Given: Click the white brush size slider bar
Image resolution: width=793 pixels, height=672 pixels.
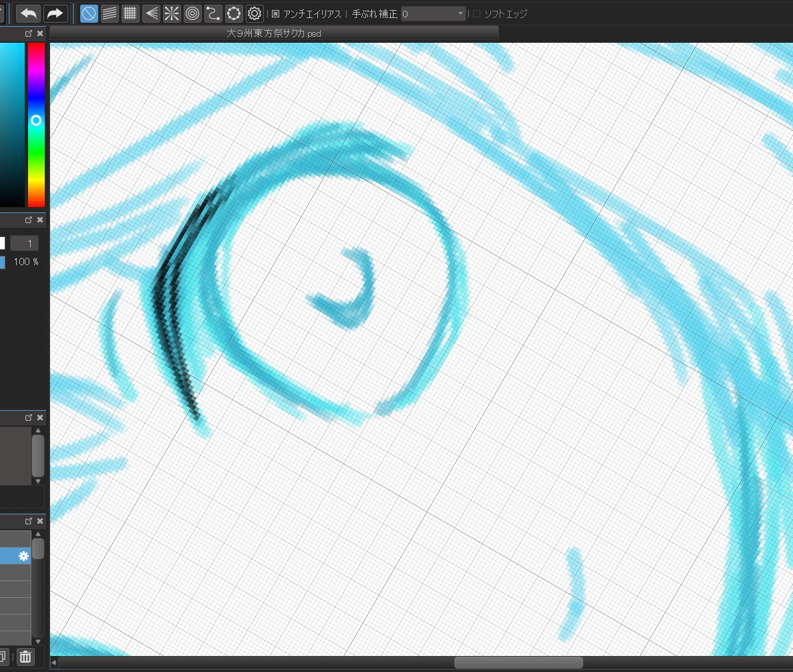Looking at the screenshot, I should (x=3, y=244).
